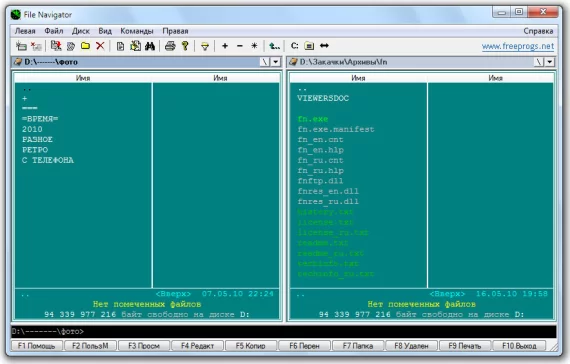Click the drive icon beside D:\-------\фото path
Image resolution: width=570 pixels, height=364 pixels.
point(18,62)
